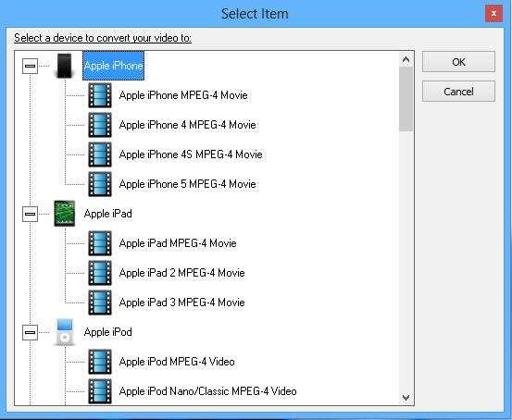Choose Apple iPod Nano/Classic MPEG-4 Video
The height and width of the screenshot is (420, 512).
click(208, 391)
